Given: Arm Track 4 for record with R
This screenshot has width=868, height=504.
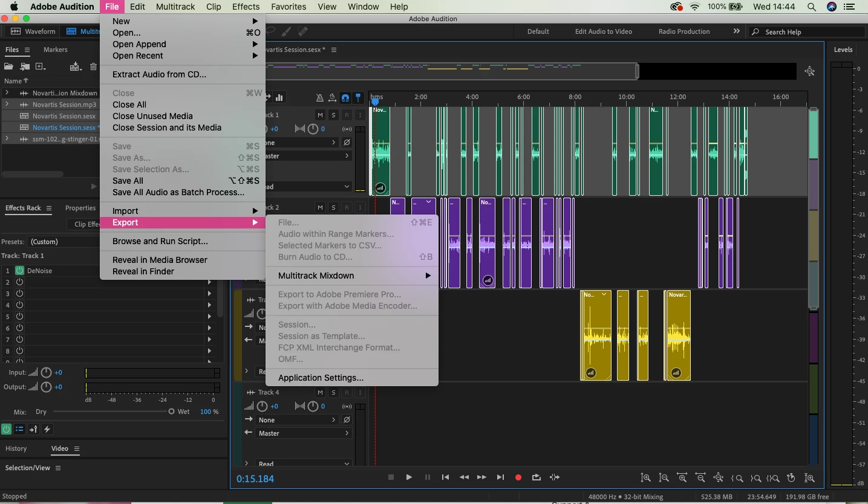Looking at the screenshot, I should pyautogui.click(x=347, y=392).
